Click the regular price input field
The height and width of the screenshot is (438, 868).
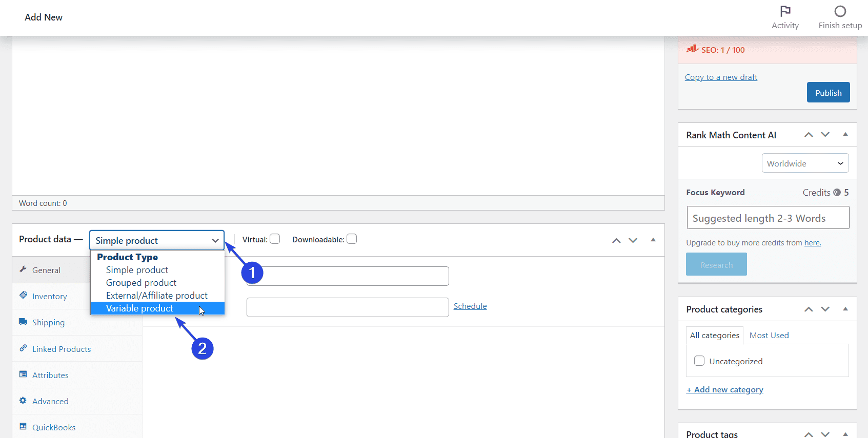click(x=348, y=276)
